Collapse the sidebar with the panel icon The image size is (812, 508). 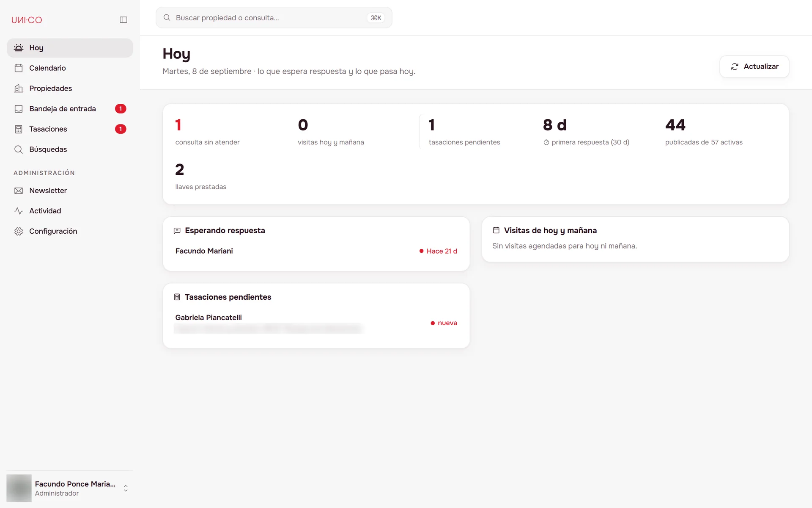[x=123, y=20]
